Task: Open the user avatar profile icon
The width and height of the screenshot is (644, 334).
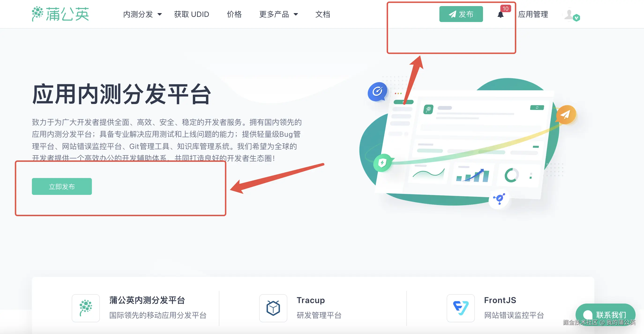Action: click(x=572, y=15)
